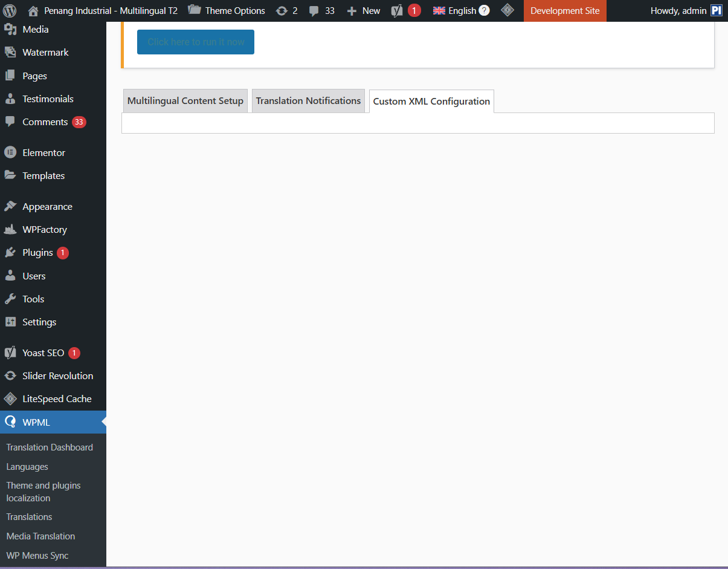
Task: Click the Theme Options folder icon
Action: [x=195, y=10]
